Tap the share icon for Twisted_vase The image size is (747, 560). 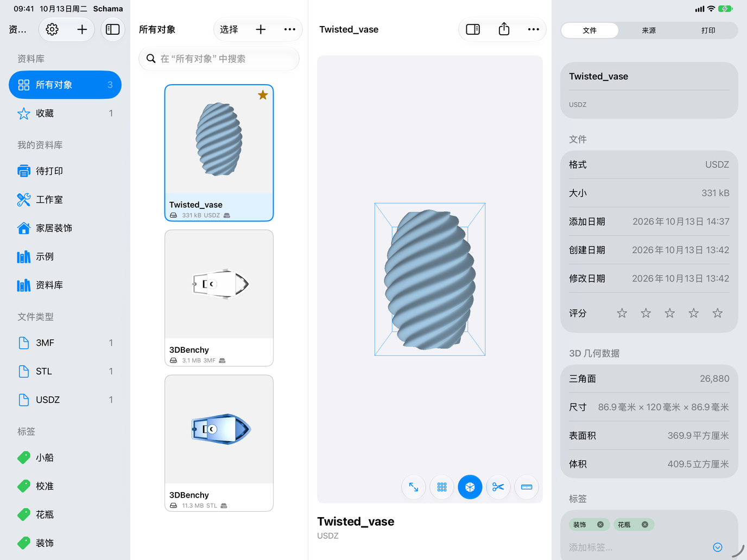click(x=504, y=29)
